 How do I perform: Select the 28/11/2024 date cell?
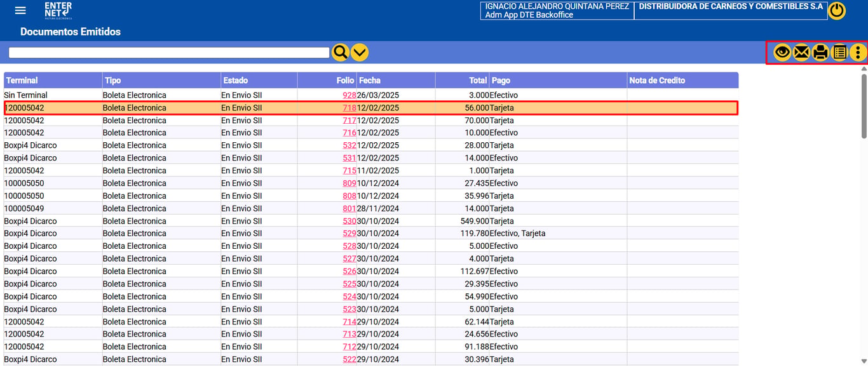pos(396,208)
